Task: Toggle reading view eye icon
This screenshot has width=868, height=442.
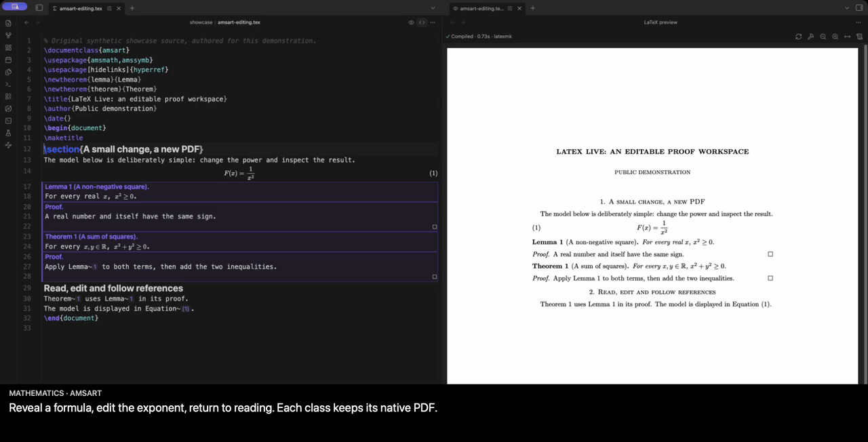Action: 411,22
